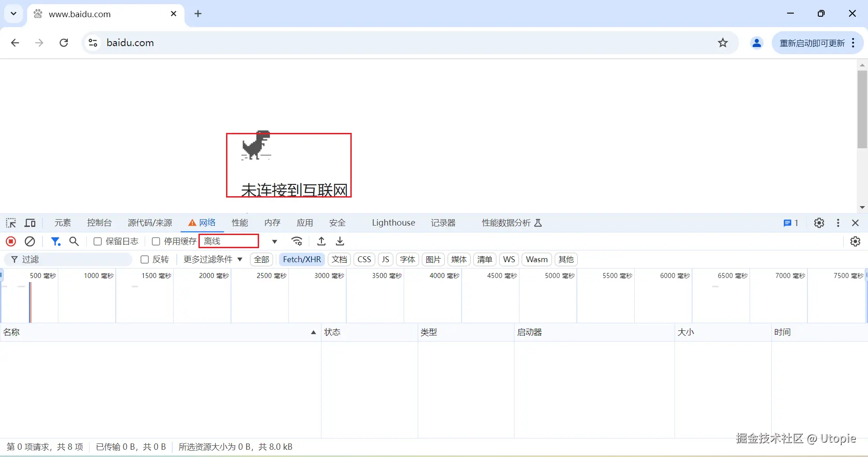
Task: Close the DevTools panel
Action: pyautogui.click(x=855, y=223)
